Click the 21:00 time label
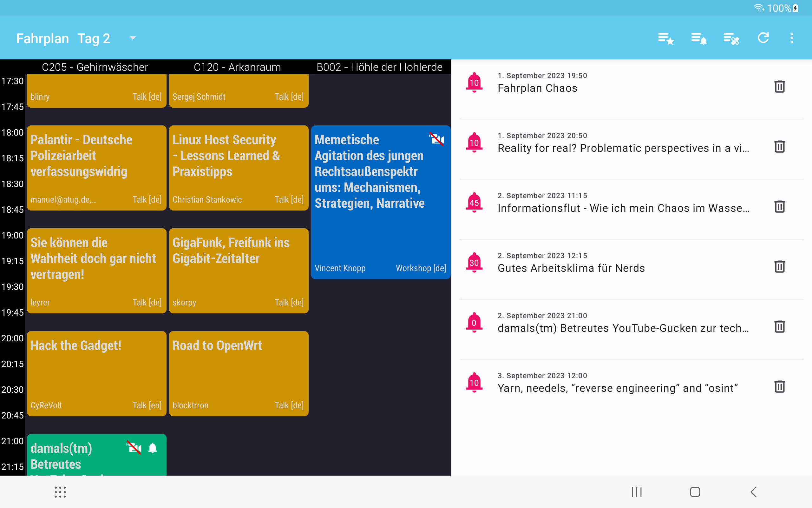812x508 pixels. pos(12,441)
